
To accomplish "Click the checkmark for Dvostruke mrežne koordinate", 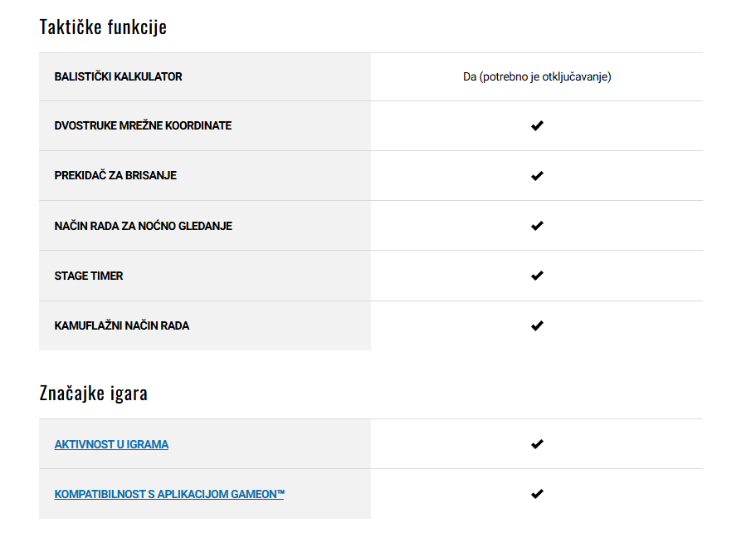I will point(537,126).
